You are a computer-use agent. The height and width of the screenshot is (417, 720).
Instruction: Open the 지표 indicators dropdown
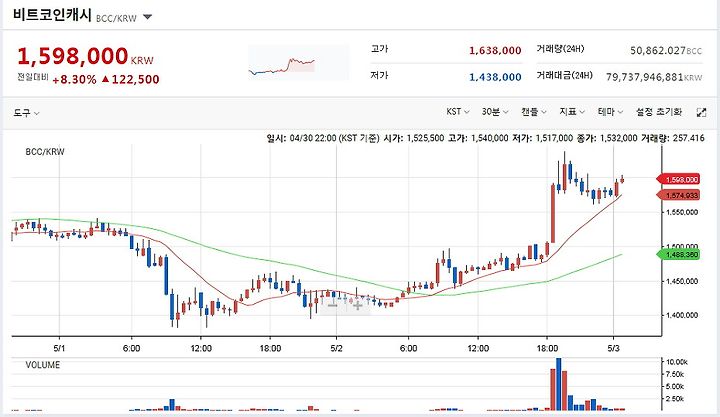pos(572,112)
